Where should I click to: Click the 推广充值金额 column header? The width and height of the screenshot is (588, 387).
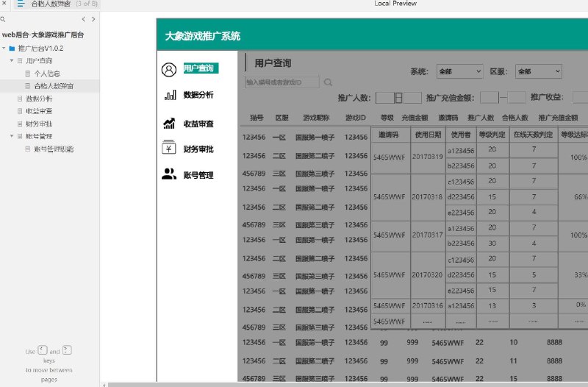[x=558, y=118]
